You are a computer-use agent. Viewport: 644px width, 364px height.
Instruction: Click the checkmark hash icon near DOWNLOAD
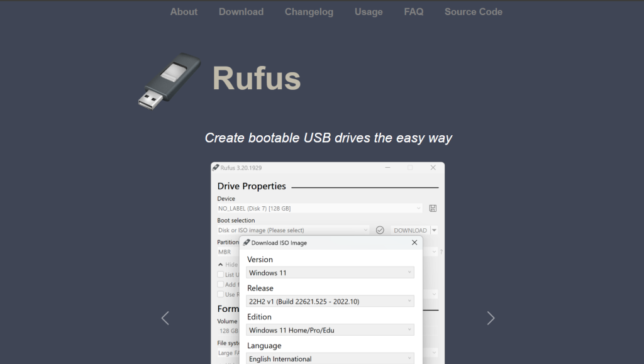click(x=380, y=230)
